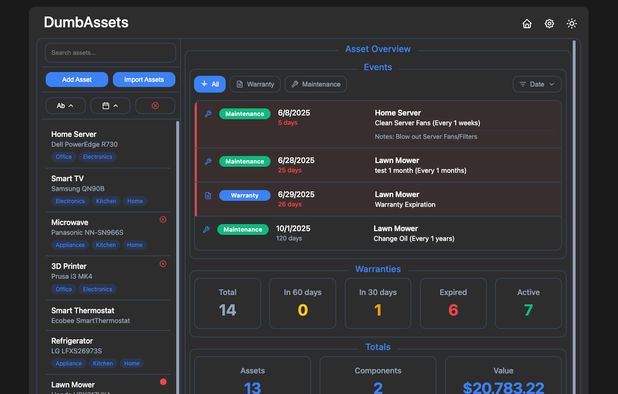Click Lawn Mower's red dot indicator
618x394 pixels.
(163, 381)
